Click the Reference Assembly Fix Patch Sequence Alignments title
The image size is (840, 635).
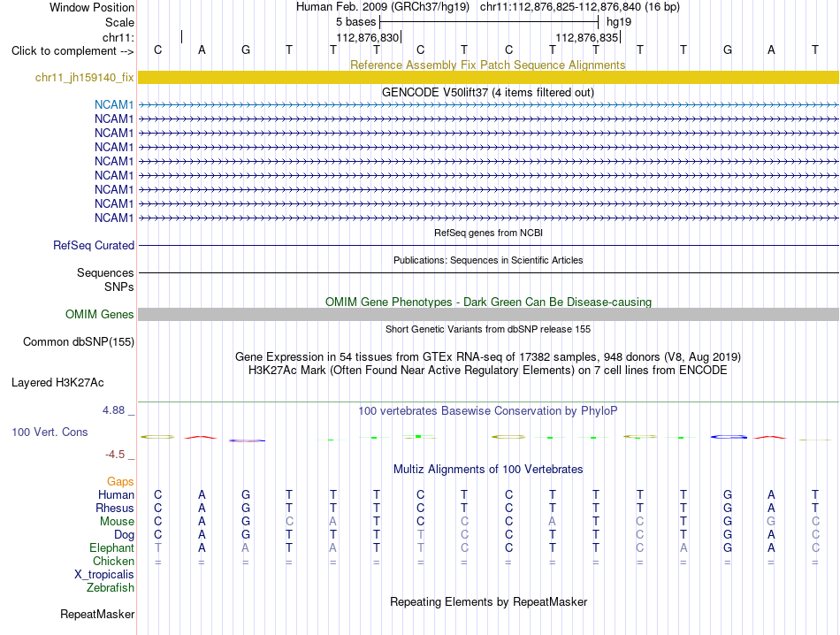click(x=487, y=65)
